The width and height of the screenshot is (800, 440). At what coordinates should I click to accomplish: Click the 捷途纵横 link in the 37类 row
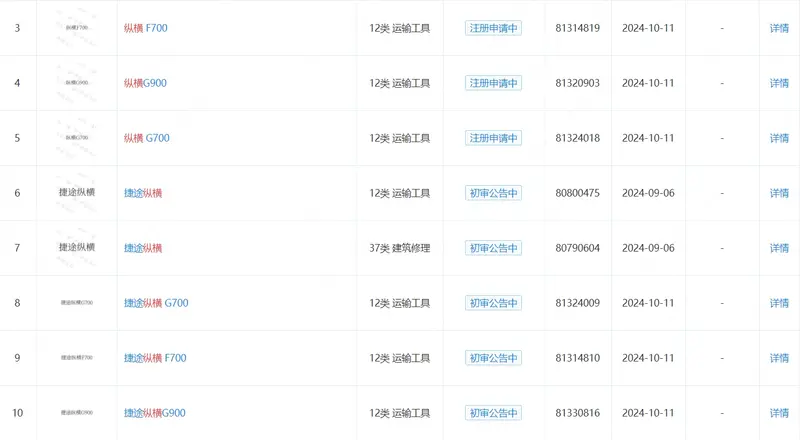click(143, 248)
